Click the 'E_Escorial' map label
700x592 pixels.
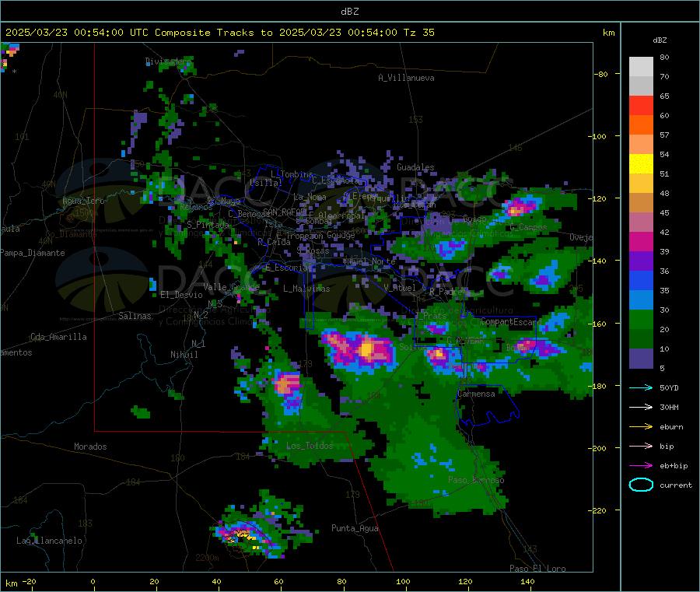pyautogui.click(x=288, y=268)
